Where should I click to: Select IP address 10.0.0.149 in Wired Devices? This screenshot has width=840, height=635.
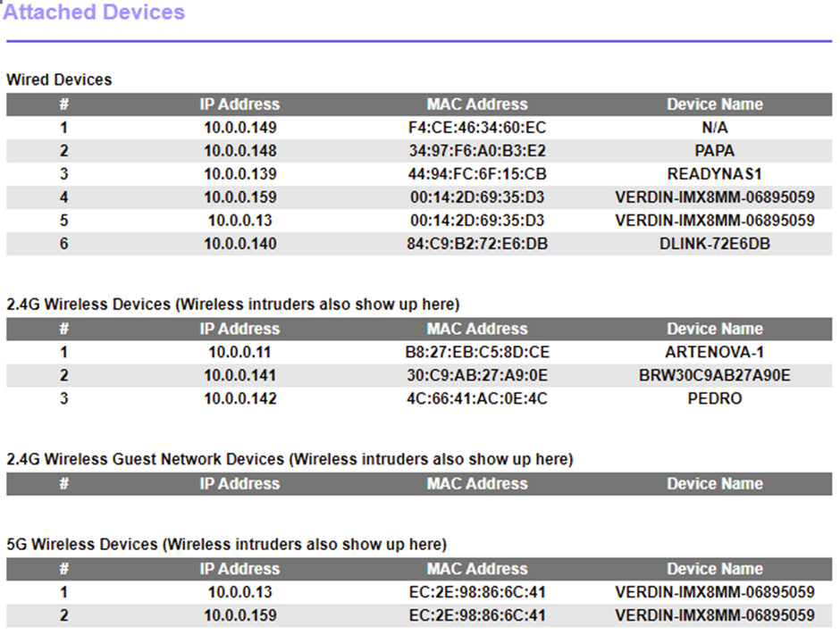coord(240,128)
